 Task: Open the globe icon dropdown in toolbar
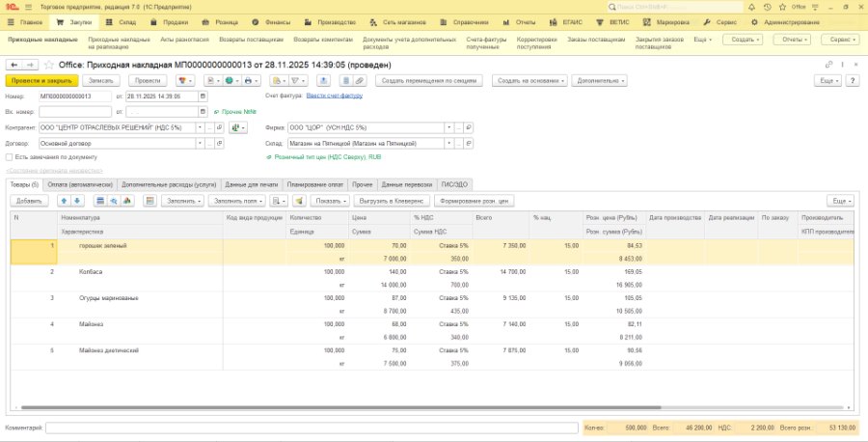(231, 81)
